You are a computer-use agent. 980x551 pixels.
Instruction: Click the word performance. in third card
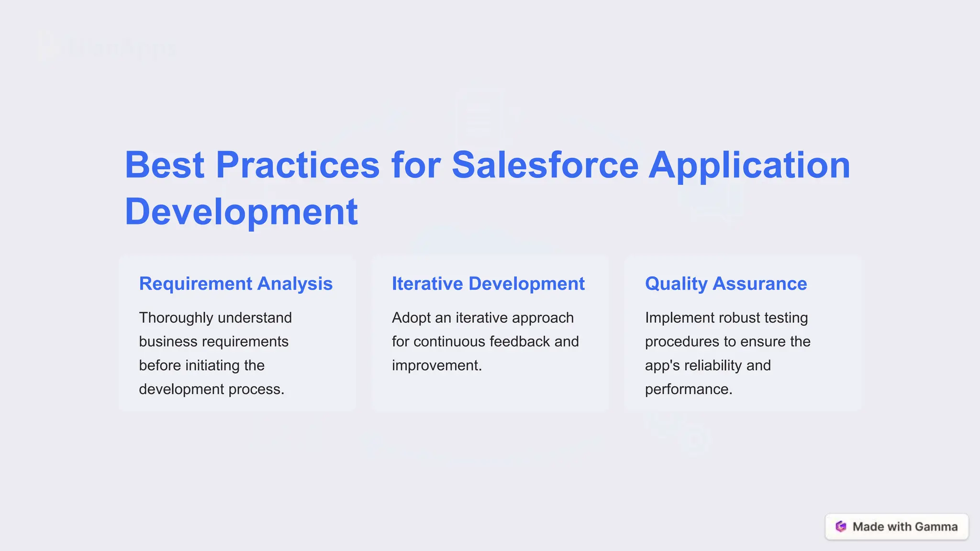pos(688,389)
